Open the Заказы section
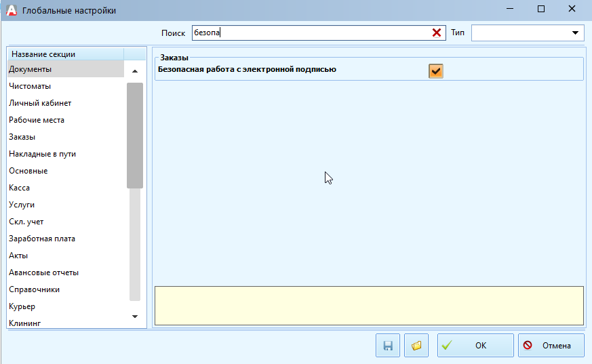The image size is (592, 364). pos(22,137)
